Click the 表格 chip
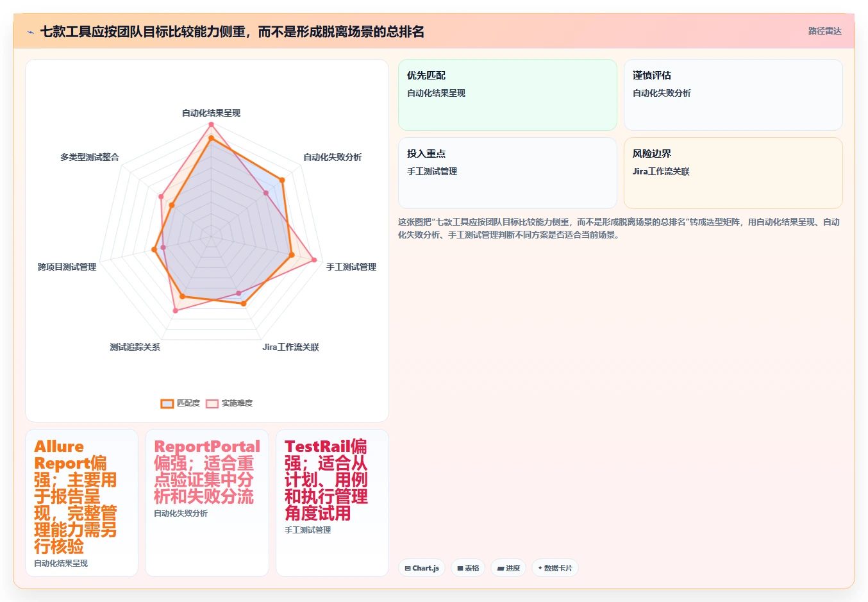The height and width of the screenshot is (602, 868). (x=468, y=568)
